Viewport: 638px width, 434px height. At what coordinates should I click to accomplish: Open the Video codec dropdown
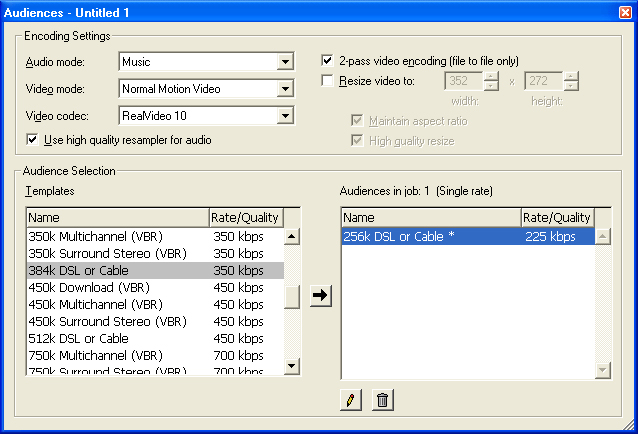tap(286, 116)
